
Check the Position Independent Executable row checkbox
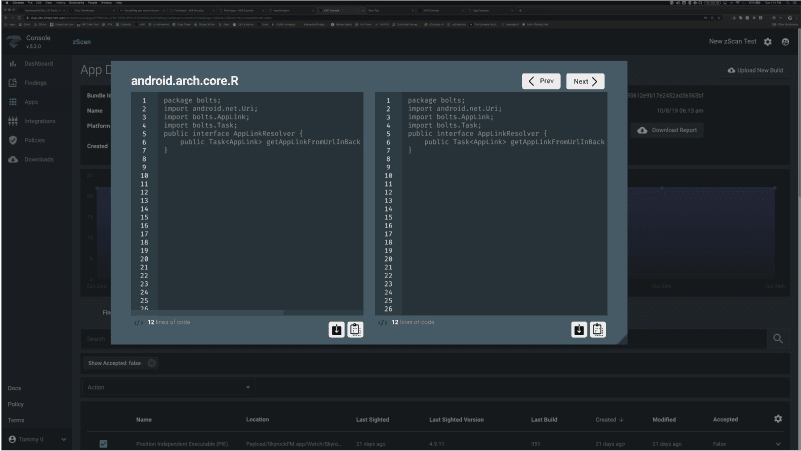(x=103, y=443)
